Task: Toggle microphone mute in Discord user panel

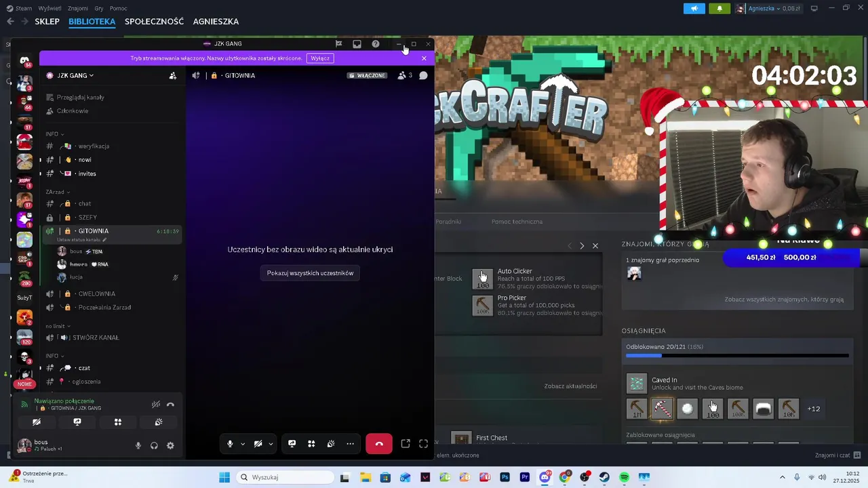Action: click(x=138, y=445)
